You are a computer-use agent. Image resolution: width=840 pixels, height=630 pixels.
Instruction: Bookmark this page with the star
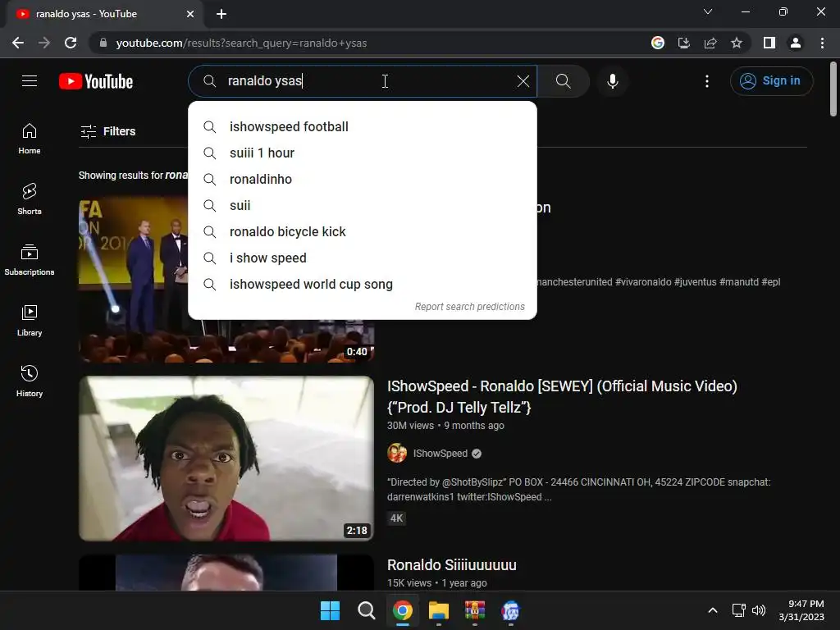click(737, 43)
